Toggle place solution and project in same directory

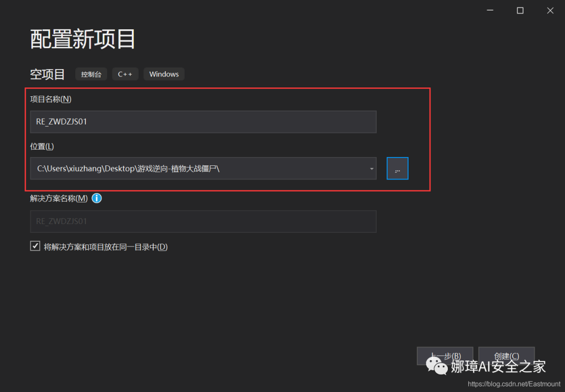pyautogui.click(x=35, y=247)
